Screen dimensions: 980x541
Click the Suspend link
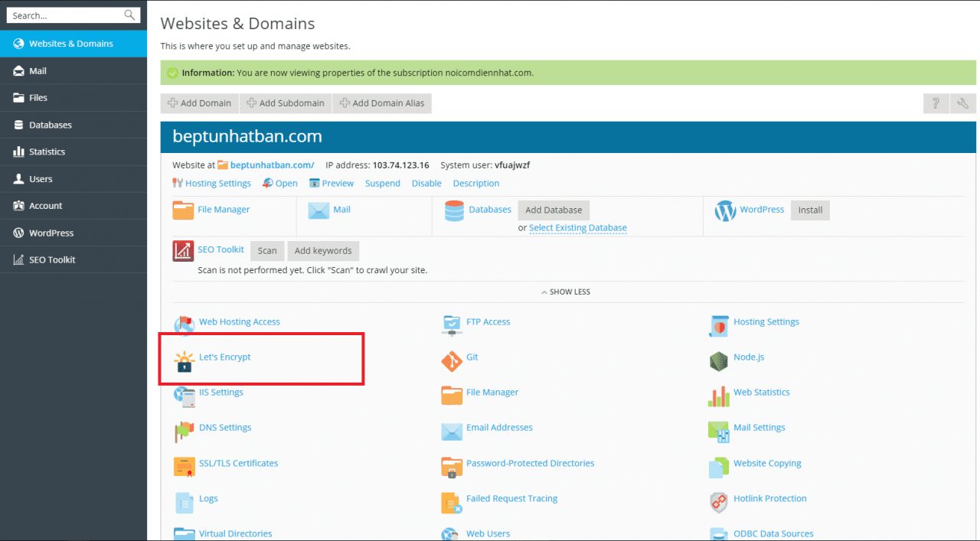[x=383, y=184]
